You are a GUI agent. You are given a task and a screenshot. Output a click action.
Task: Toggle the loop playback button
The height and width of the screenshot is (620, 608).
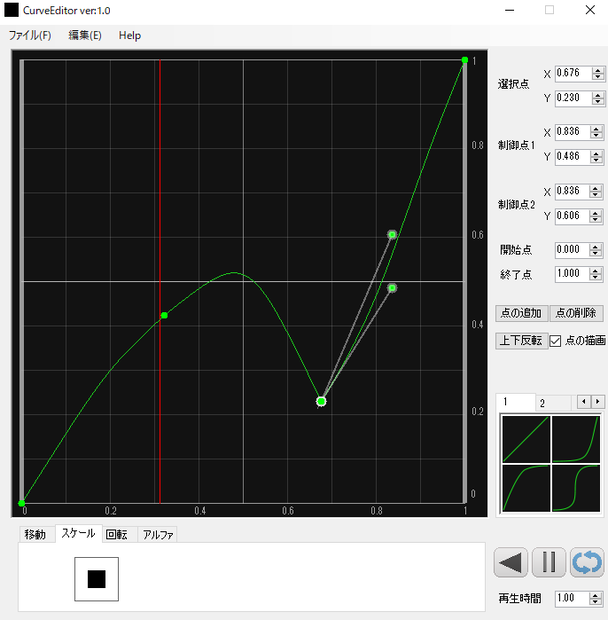pyautogui.click(x=587, y=562)
